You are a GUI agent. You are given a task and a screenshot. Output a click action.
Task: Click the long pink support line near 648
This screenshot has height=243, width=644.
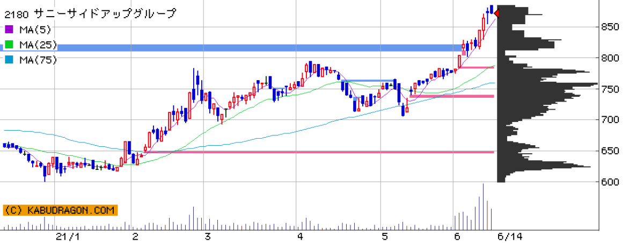pyautogui.click(x=319, y=152)
